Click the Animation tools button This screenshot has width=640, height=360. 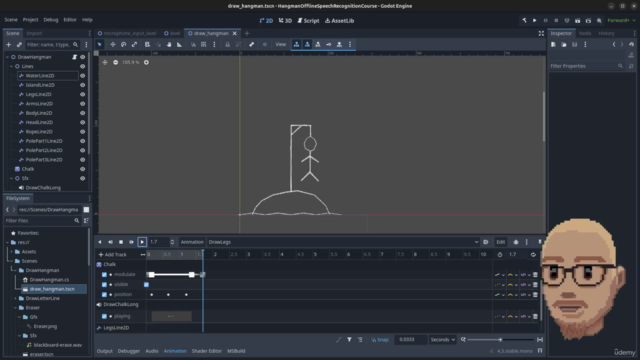pyautogui.click(x=192, y=242)
